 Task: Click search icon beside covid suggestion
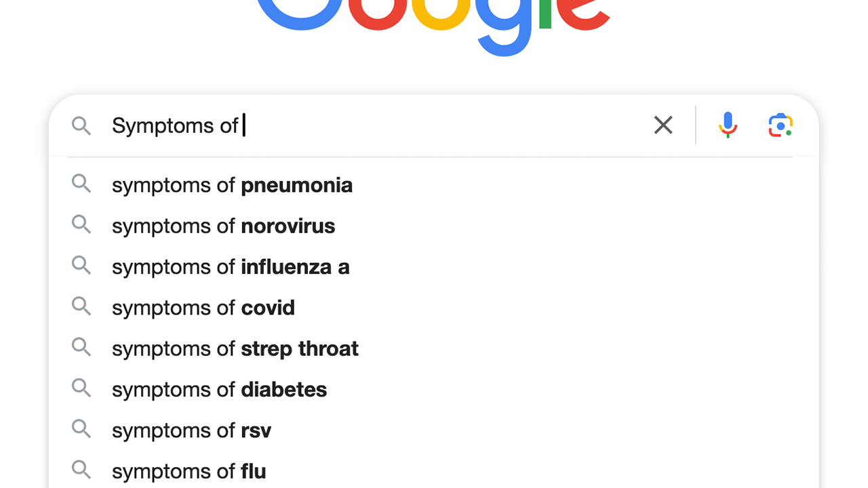(81, 306)
